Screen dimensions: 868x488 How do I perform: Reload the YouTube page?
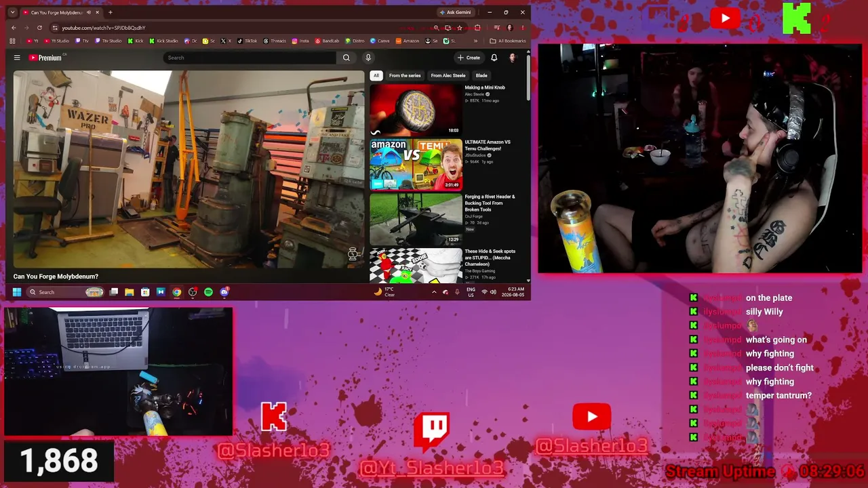coord(39,28)
